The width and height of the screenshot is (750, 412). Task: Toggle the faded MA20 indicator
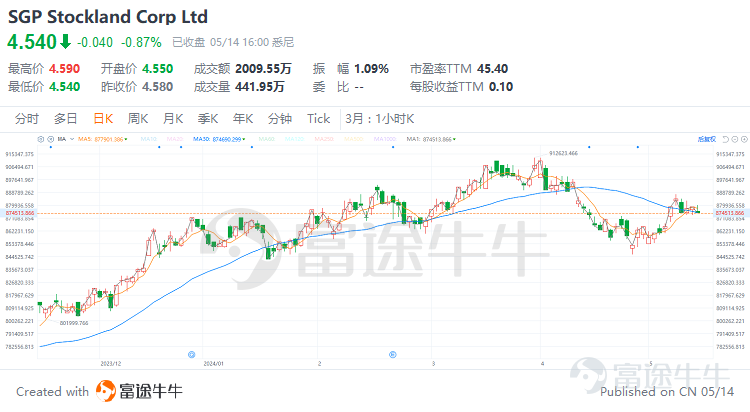175,139
